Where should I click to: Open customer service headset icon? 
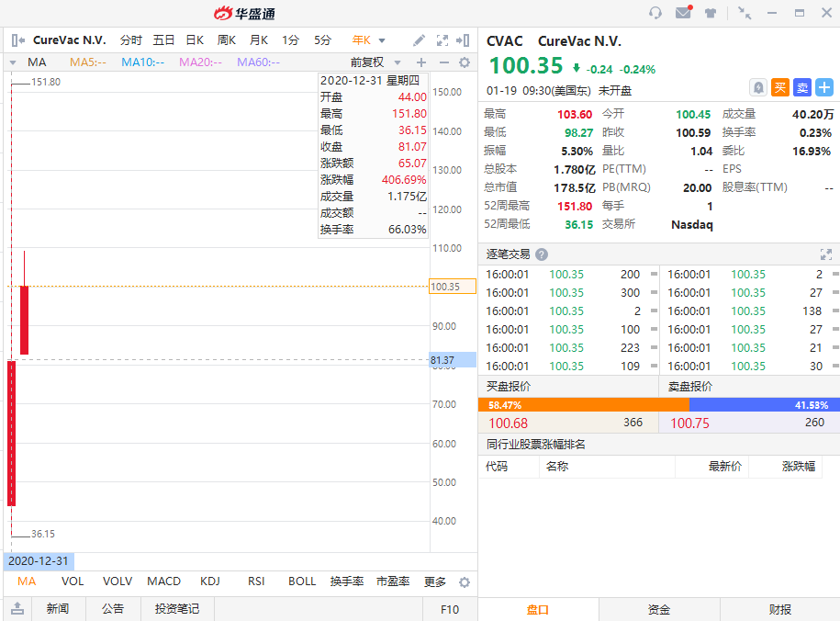click(655, 13)
